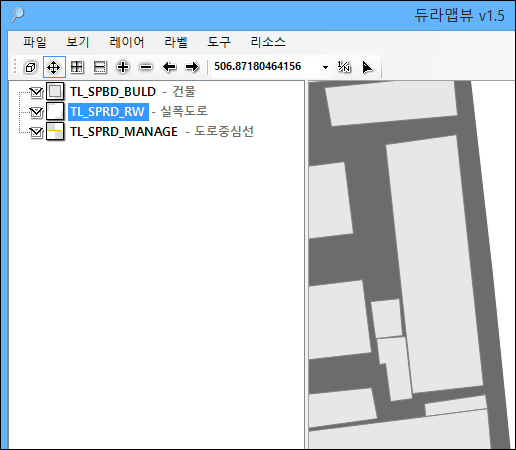Click the TL_SPRD_MANAGE road centerline symbol swatch
Screen dimensions: 516x450
point(55,131)
